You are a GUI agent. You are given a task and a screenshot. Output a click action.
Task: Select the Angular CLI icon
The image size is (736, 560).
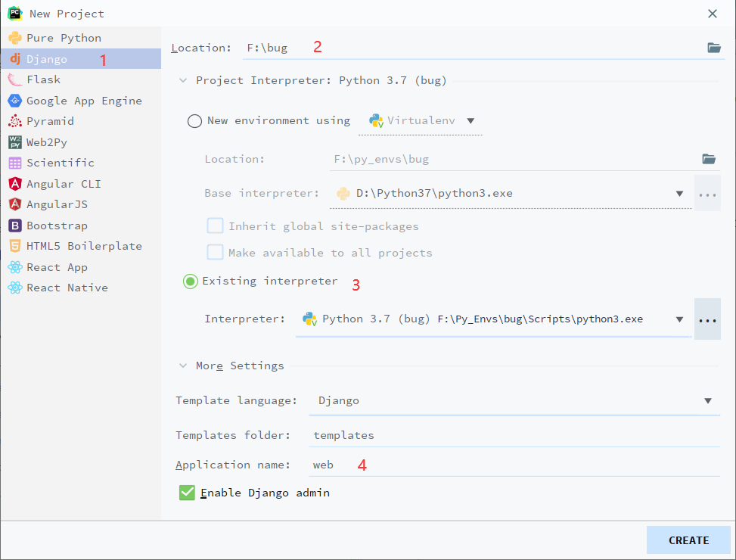pyautogui.click(x=14, y=184)
